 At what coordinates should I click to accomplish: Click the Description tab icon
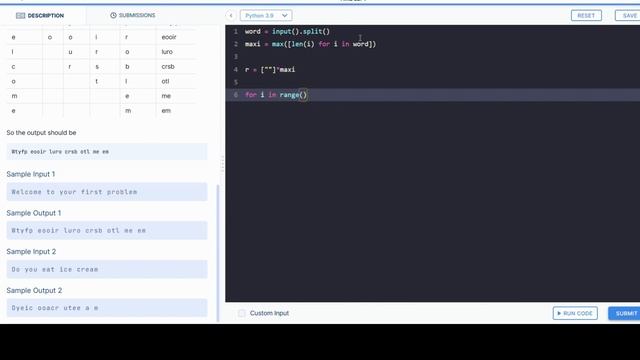pyautogui.click(x=20, y=16)
